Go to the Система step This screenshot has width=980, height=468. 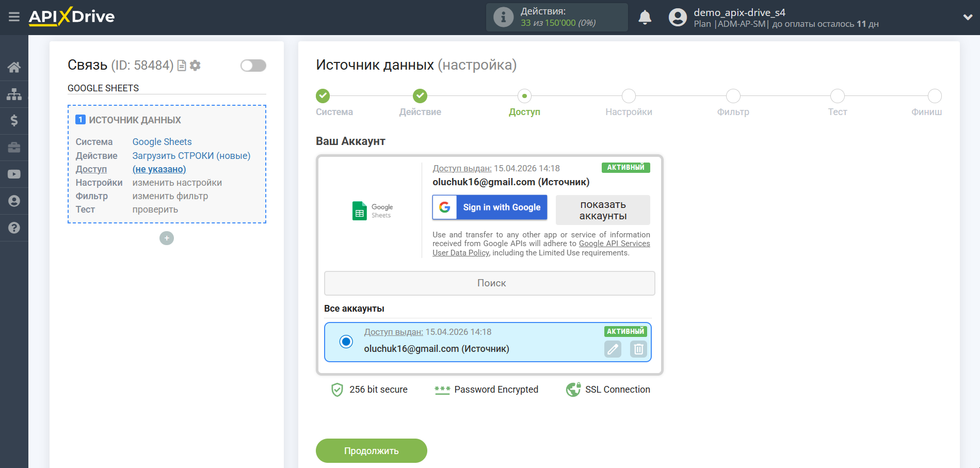pyautogui.click(x=323, y=96)
